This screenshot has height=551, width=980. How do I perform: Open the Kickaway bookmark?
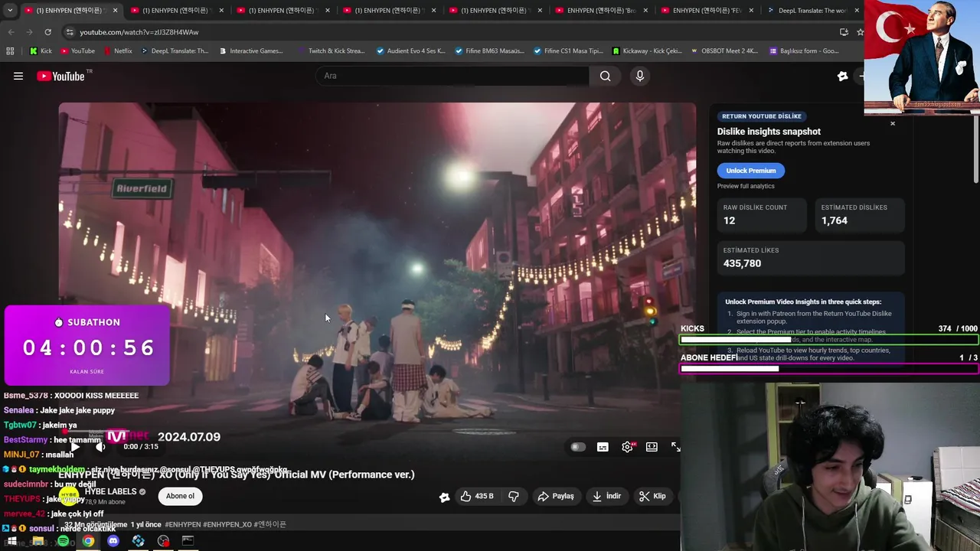pyautogui.click(x=648, y=51)
